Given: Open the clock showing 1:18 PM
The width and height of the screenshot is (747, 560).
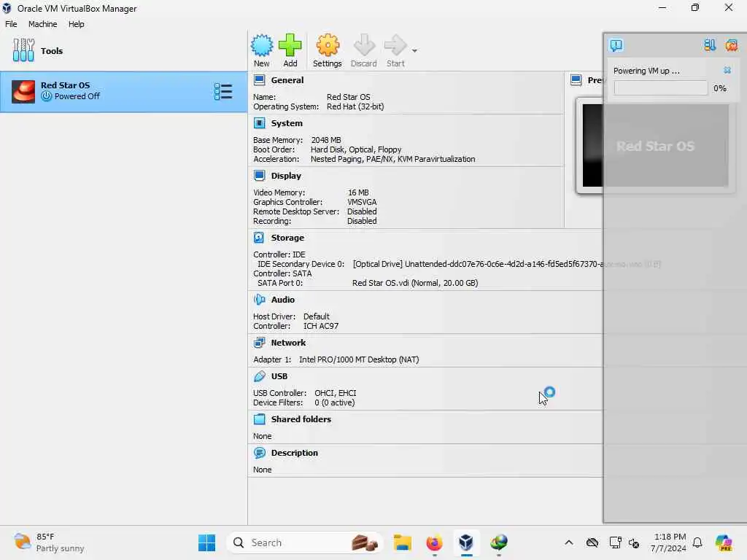Looking at the screenshot, I should (669, 542).
